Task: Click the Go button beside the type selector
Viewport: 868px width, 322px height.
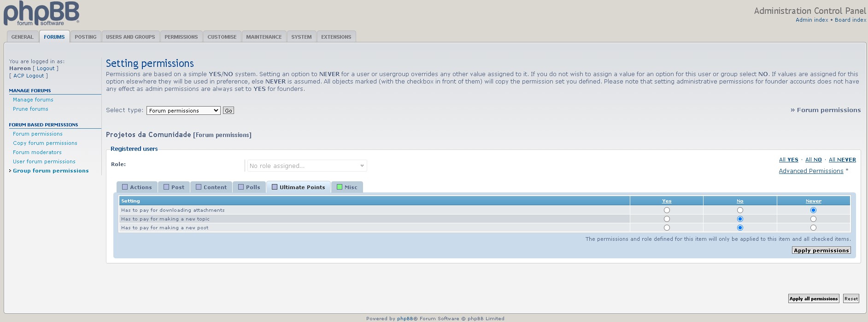Action: point(229,111)
